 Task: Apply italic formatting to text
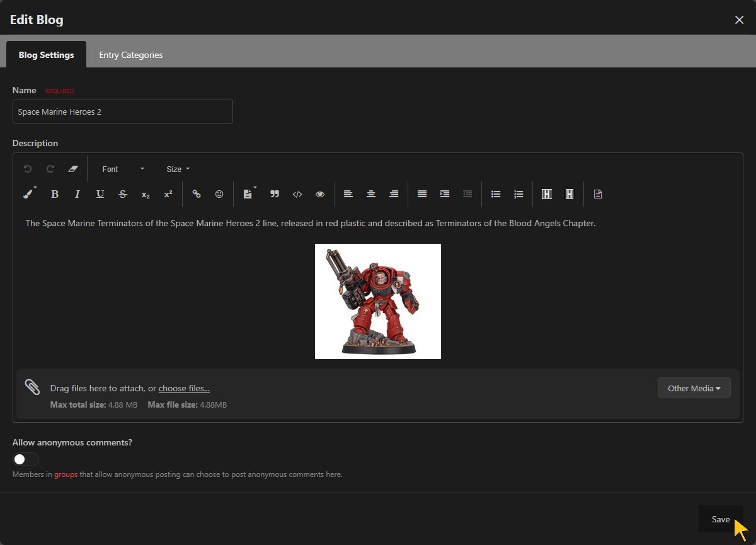coord(77,194)
